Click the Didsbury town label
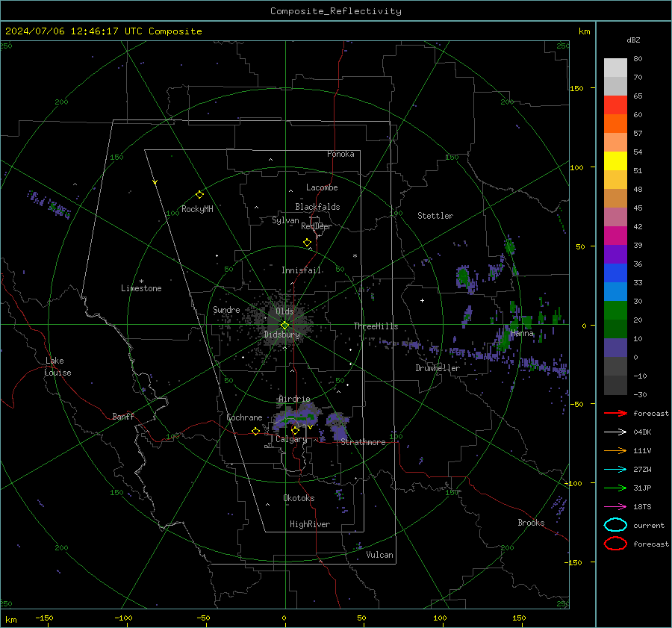The height and width of the screenshot is (628, 672). 282,335
